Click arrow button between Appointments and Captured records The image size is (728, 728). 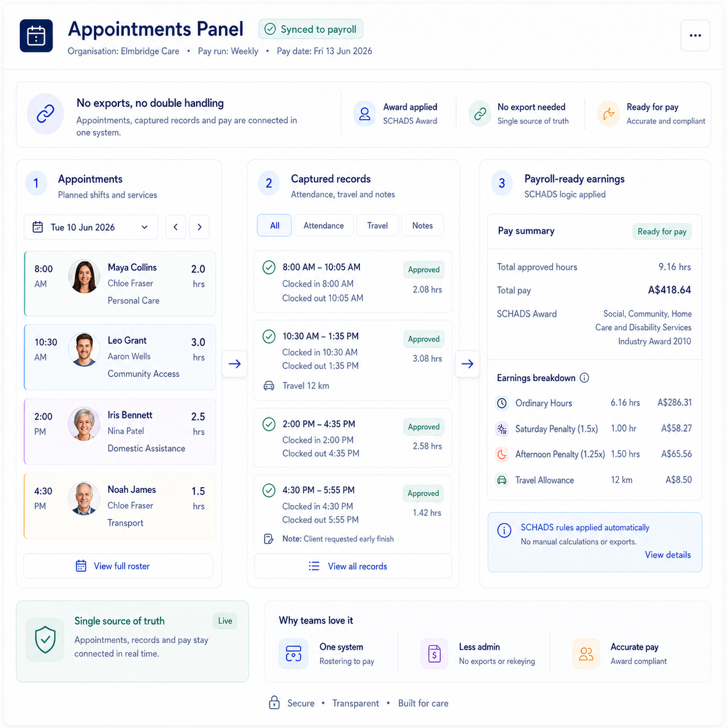[x=235, y=364]
